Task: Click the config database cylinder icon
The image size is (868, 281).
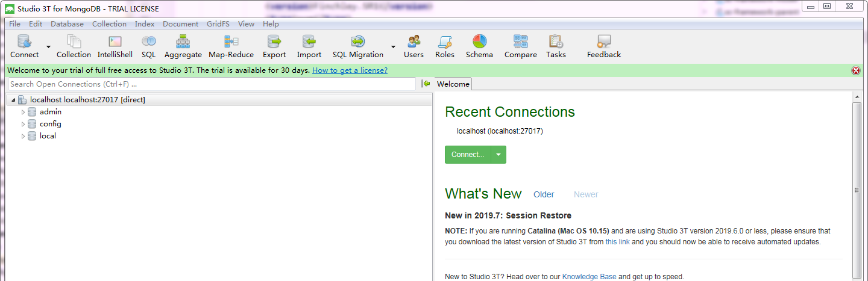Action: [33, 124]
